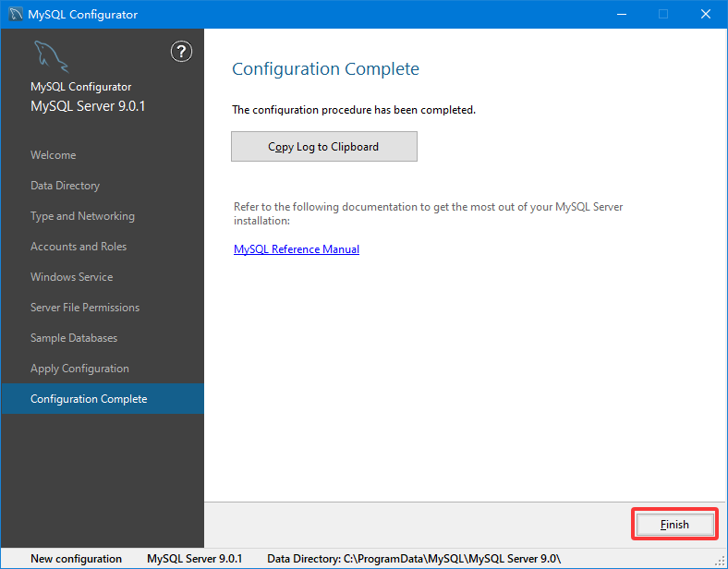Screen dimensions: 728x569
Task: Click the Data Directory path in status bar
Action: (414, 559)
